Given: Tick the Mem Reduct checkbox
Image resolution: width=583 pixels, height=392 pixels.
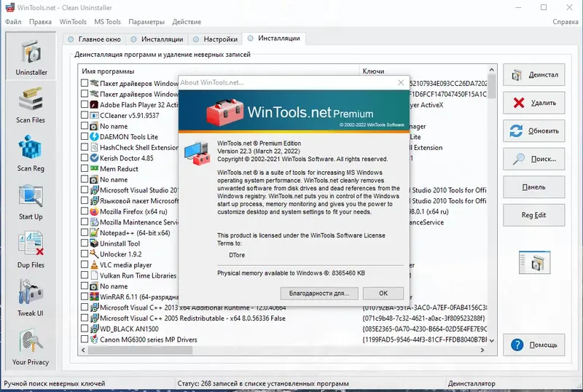Looking at the screenshot, I should (x=85, y=168).
